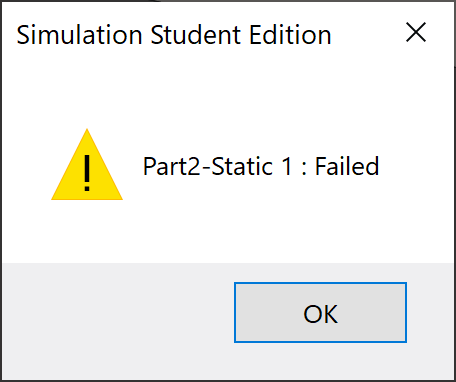Screen dimensions: 456x382
Task: Dismiss the failed simulation alert via OK
Action: [x=320, y=312]
